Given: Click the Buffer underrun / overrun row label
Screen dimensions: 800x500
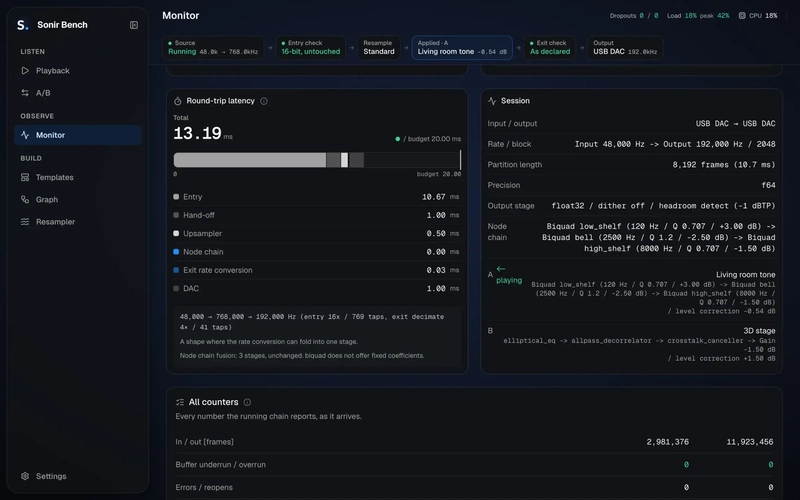Looking at the screenshot, I should pyautogui.click(x=220, y=465).
